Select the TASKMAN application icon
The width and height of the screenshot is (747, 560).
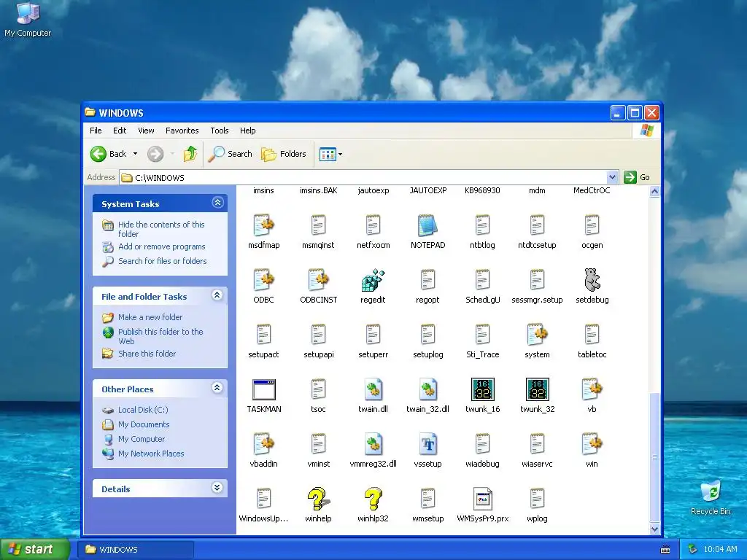click(264, 389)
